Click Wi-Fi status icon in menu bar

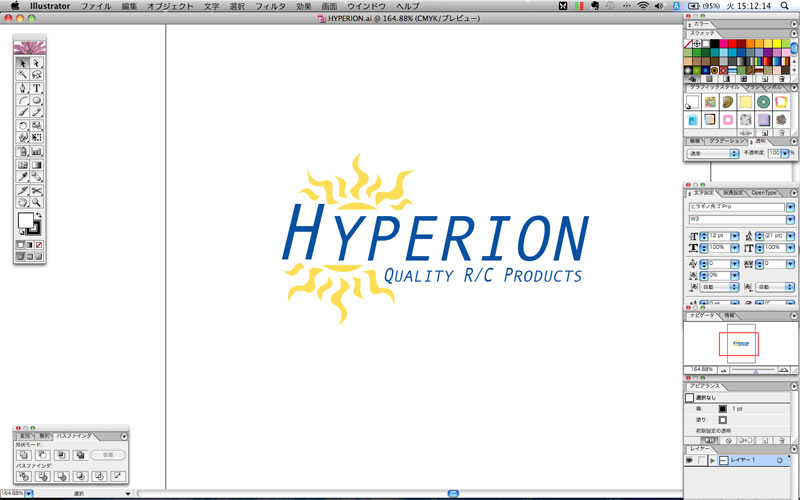coord(643,6)
